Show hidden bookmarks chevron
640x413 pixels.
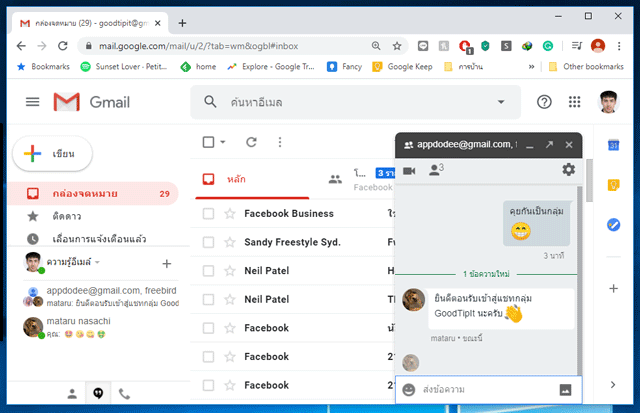tap(531, 67)
